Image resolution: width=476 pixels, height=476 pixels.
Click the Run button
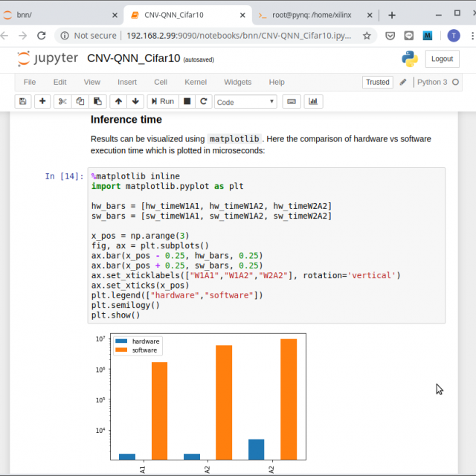pos(162,101)
